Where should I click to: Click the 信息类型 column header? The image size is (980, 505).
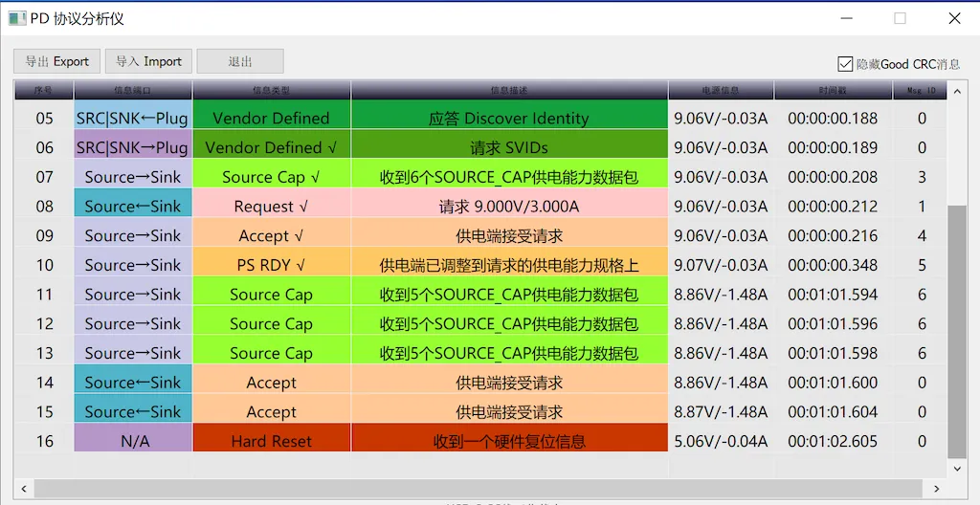(271, 91)
